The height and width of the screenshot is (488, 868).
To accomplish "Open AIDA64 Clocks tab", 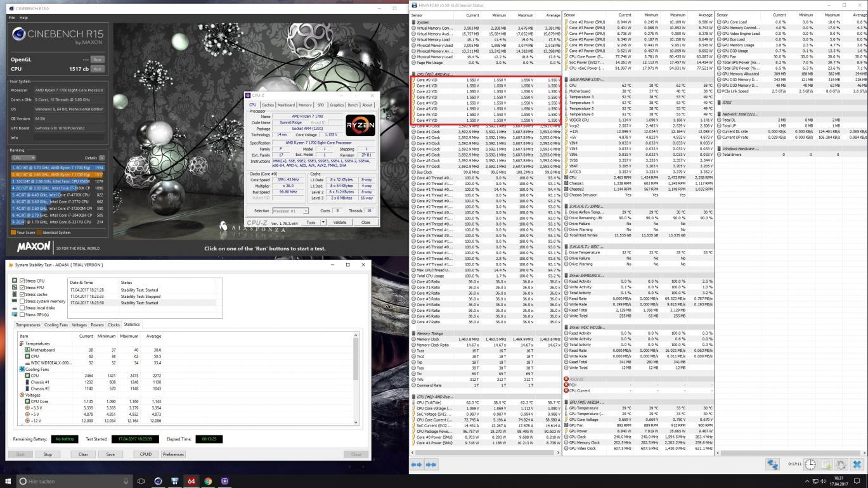I will [113, 324].
